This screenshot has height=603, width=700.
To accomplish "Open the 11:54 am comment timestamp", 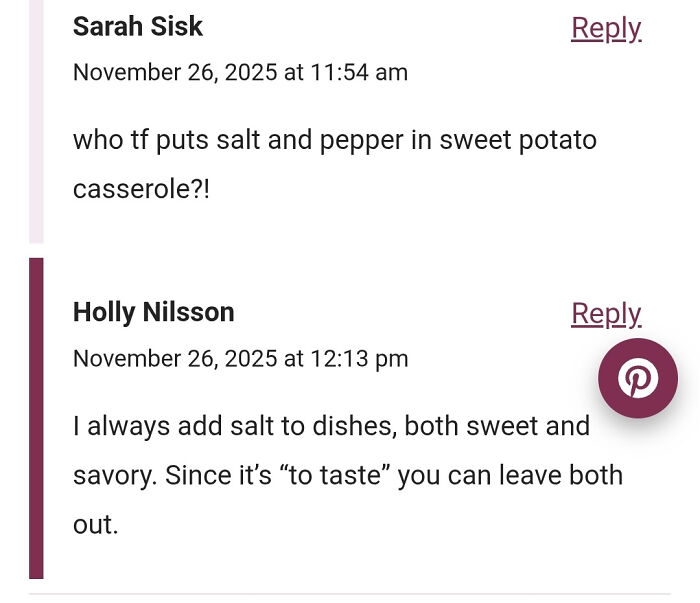I will pyautogui.click(x=240, y=72).
